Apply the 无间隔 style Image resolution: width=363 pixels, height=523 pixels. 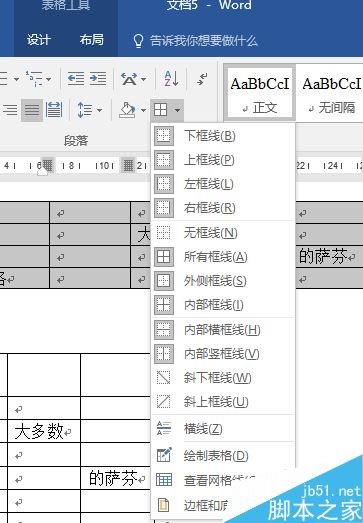(331, 92)
